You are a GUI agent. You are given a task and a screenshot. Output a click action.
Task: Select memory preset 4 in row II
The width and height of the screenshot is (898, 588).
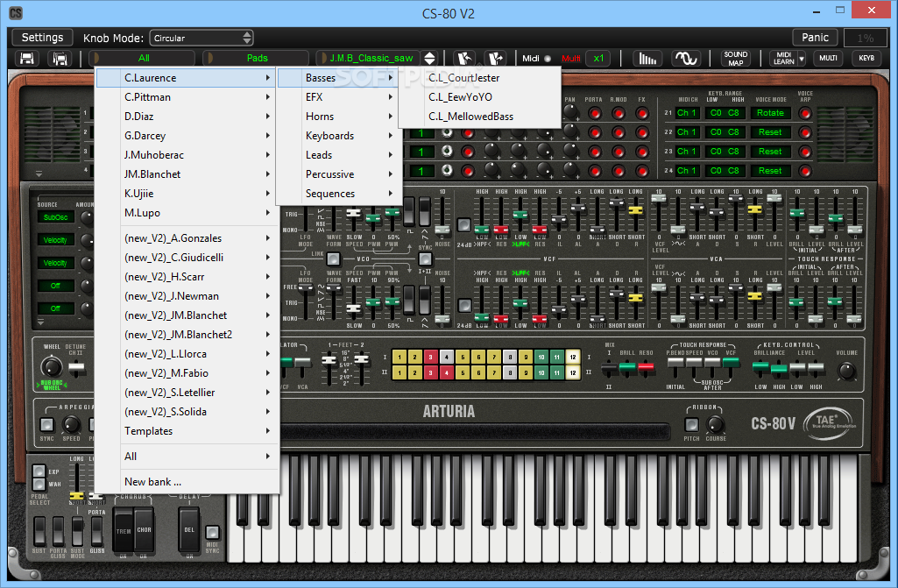point(447,372)
